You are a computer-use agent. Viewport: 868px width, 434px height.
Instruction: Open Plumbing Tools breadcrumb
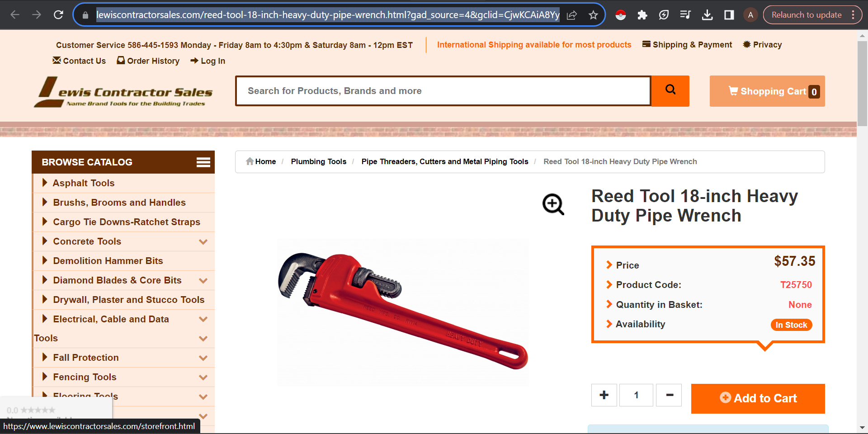[319, 161]
